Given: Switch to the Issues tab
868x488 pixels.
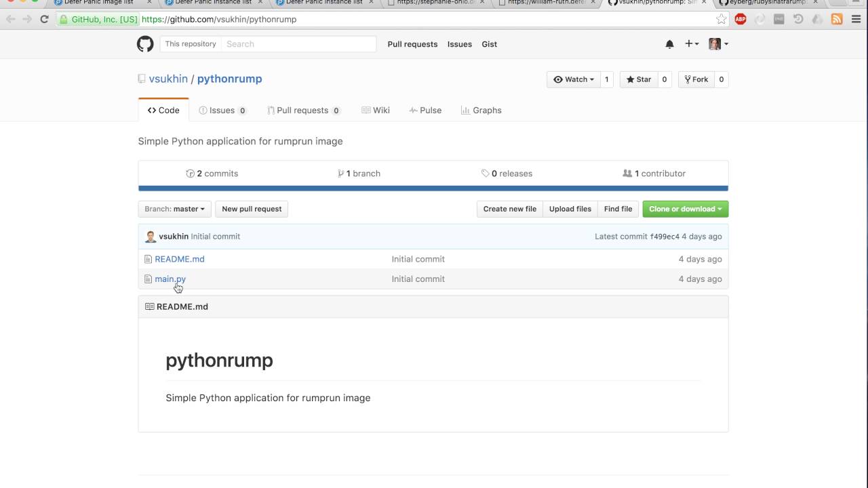Looking at the screenshot, I should click(x=222, y=110).
